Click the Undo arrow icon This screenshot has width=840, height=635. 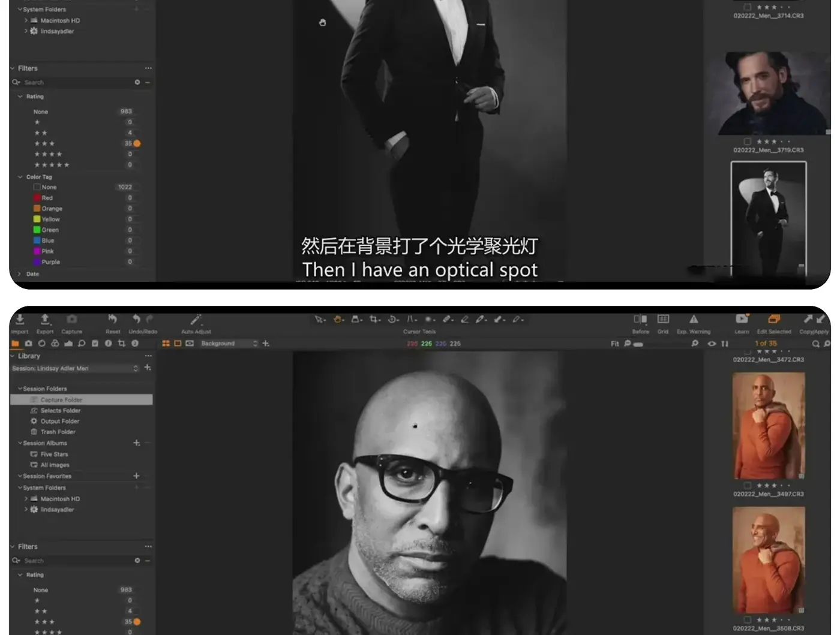tap(136, 320)
